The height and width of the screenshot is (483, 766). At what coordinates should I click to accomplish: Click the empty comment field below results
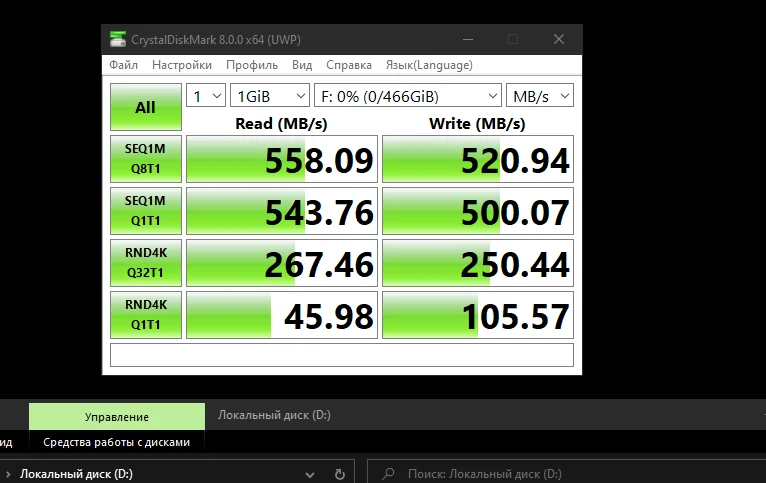coord(341,355)
